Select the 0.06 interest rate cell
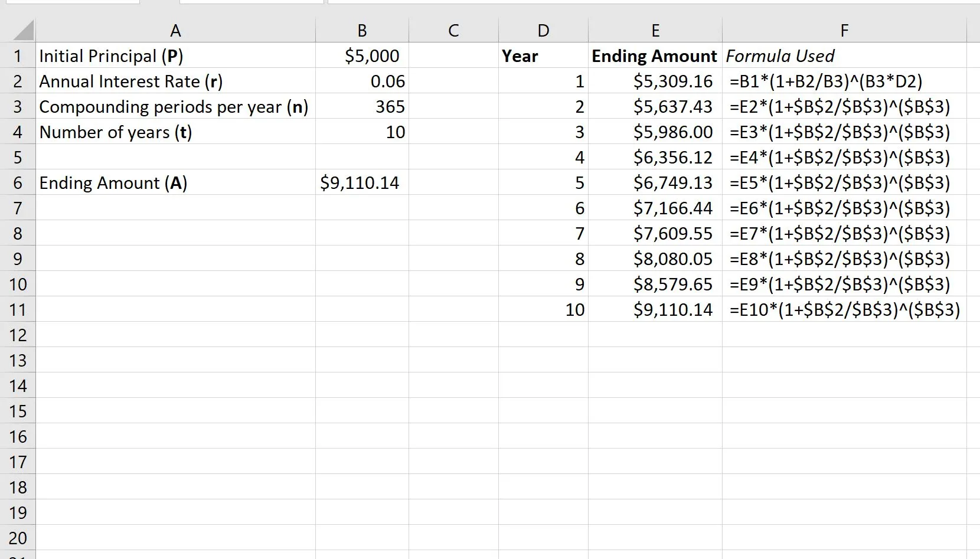980x559 pixels. click(362, 81)
